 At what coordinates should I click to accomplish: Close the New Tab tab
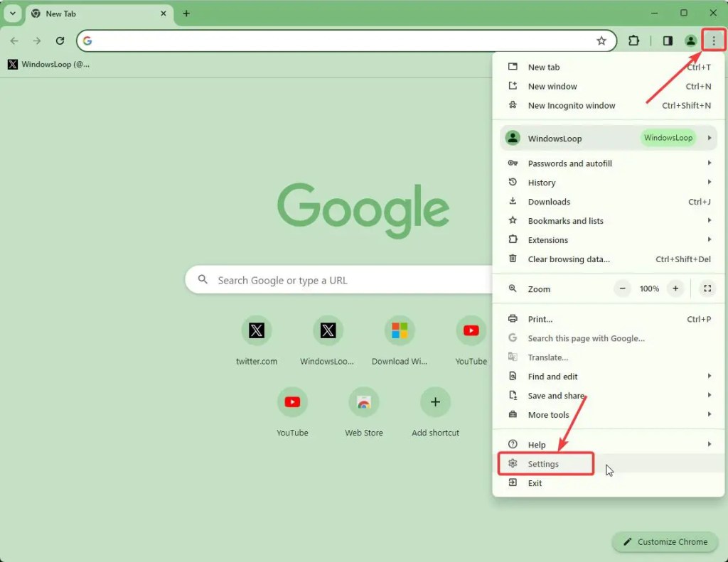(164, 13)
